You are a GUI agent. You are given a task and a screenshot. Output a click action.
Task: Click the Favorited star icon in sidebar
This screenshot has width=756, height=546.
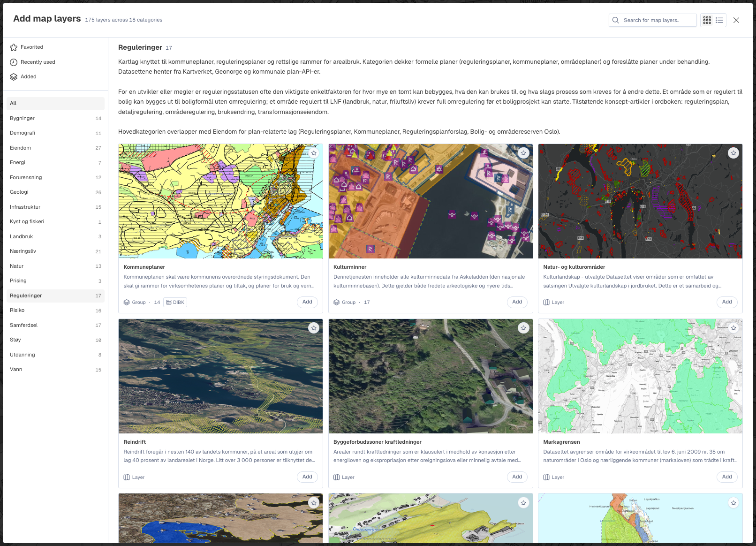14,47
